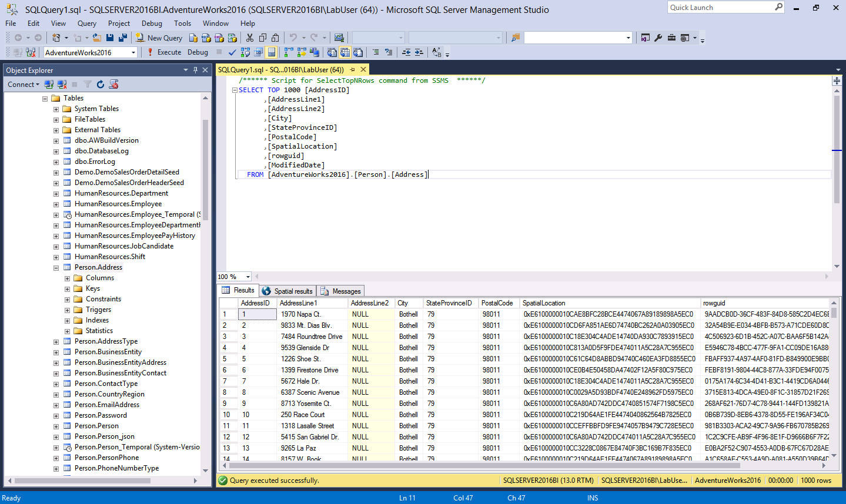
Task: Toggle Include Actual Execution Plan
Action: tap(288, 52)
